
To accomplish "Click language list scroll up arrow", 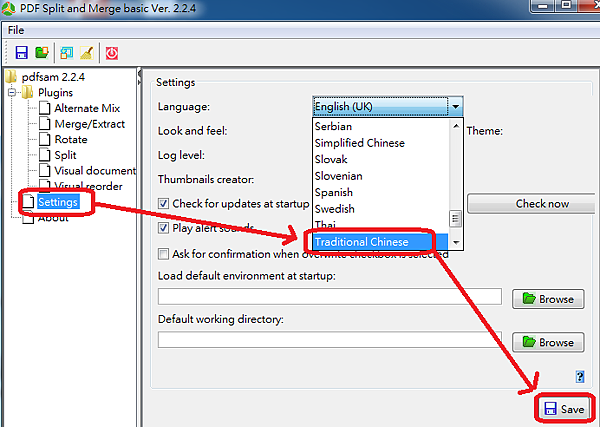I will (456, 125).
